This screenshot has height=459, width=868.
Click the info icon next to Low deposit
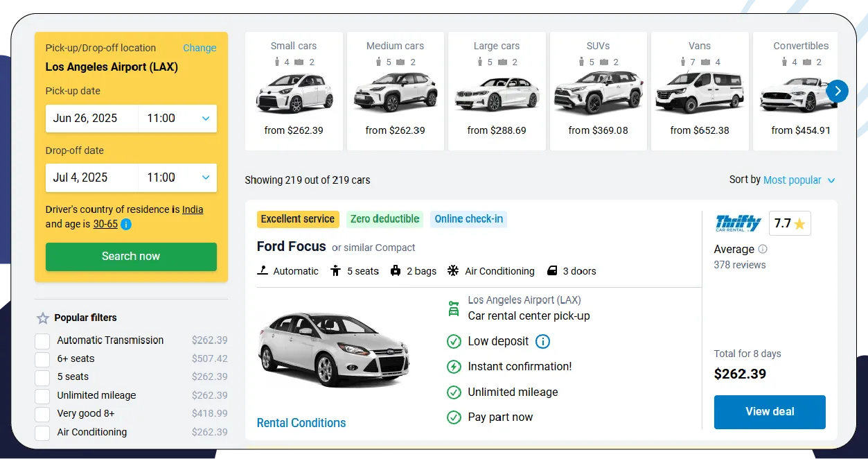(543, 341)
